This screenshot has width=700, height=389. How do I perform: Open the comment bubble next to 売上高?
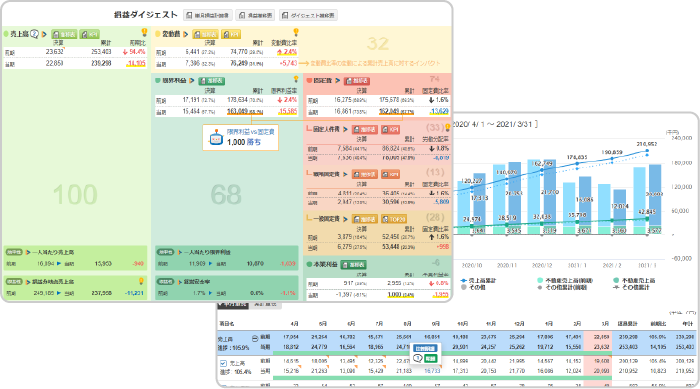click(x=34, y=34)
